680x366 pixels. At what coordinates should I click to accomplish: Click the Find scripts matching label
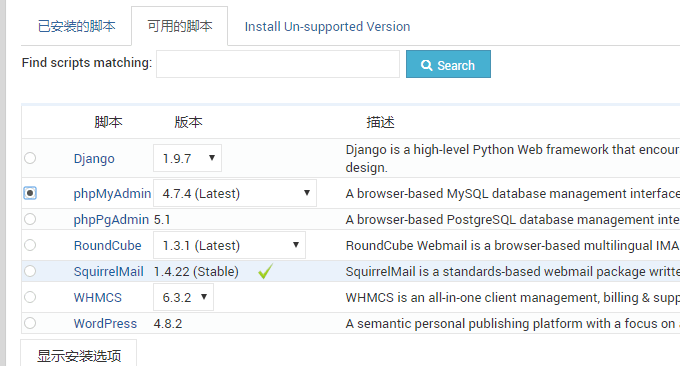point(87,63)
